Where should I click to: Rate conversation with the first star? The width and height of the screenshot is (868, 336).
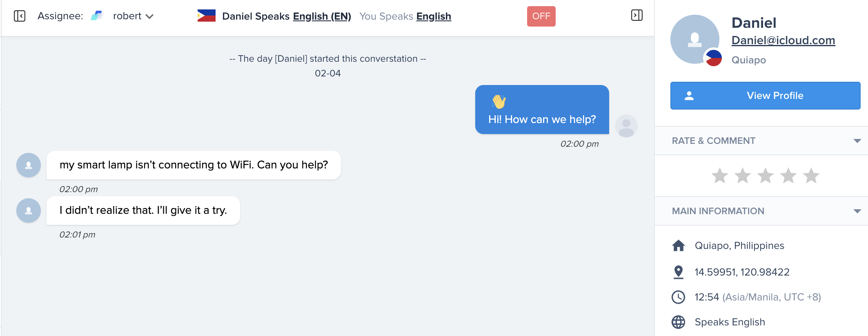point(719,176)
